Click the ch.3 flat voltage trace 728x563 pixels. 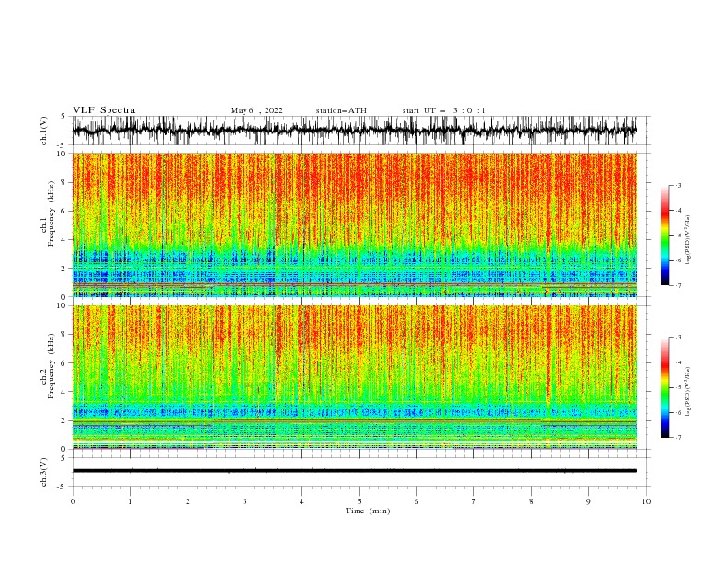point(354,471)
